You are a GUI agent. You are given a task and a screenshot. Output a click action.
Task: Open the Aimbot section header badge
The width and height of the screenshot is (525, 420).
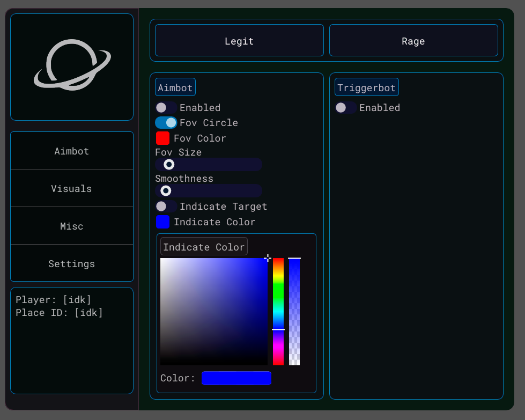click(175, 87)
